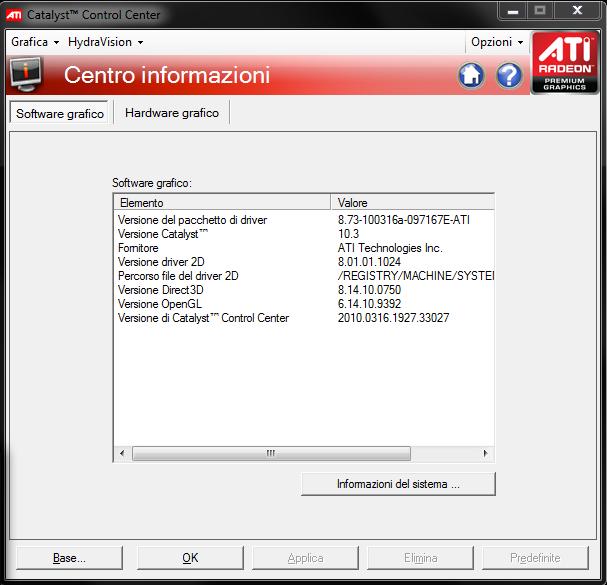Expand the Opzioni menu
Viewport: 607px width, 585px height.
coord(497,42)
